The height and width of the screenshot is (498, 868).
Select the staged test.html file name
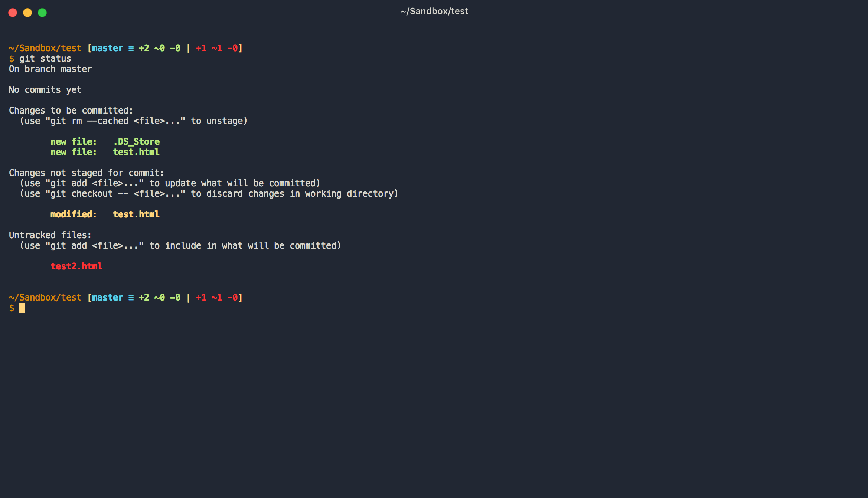tap(136, 152)
